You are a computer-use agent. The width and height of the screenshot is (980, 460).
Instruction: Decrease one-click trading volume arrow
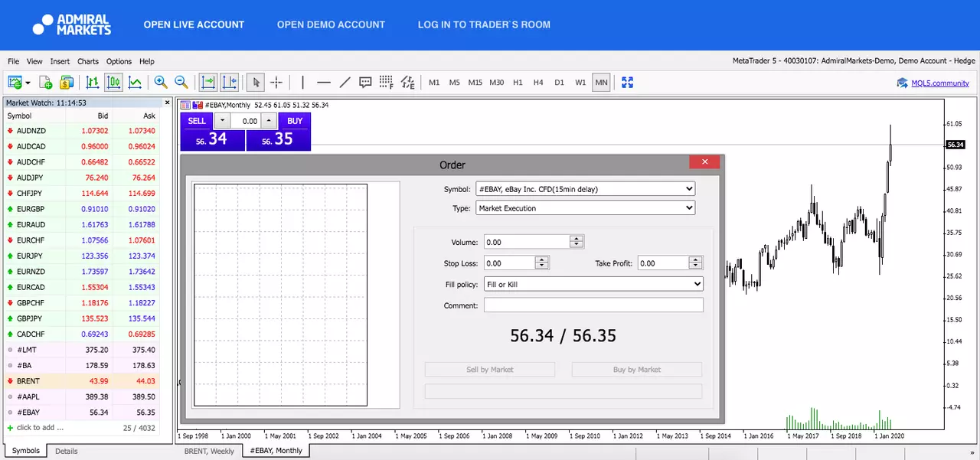coord(222,121)
